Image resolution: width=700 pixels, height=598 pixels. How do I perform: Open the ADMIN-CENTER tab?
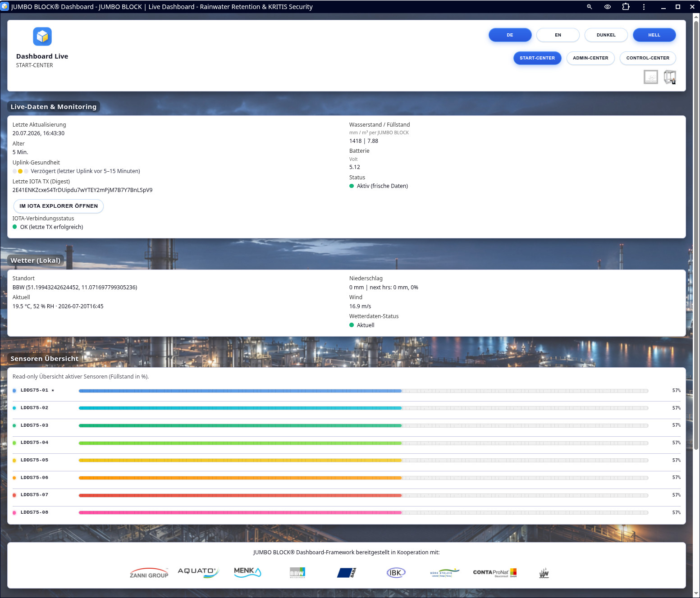pyautogui.click(x=590, y=58)
